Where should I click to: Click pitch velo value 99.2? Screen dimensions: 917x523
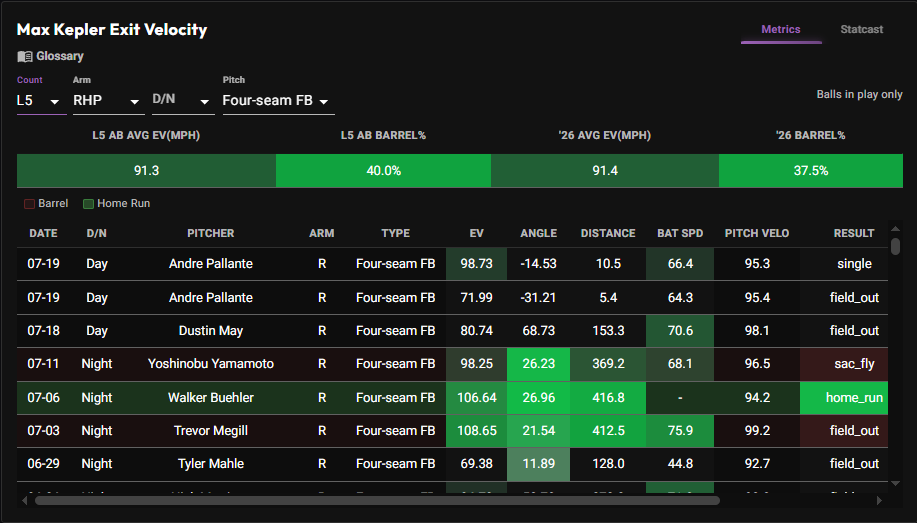pyautogui.click(x=757, y=431)
